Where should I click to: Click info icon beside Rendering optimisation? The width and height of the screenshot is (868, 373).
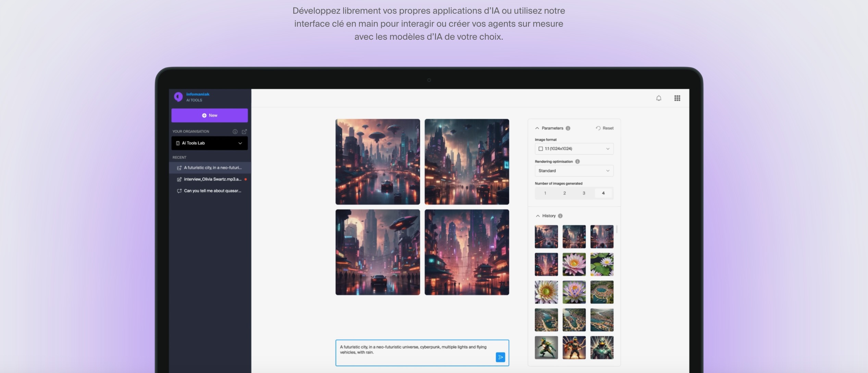(x=577, y=162)
